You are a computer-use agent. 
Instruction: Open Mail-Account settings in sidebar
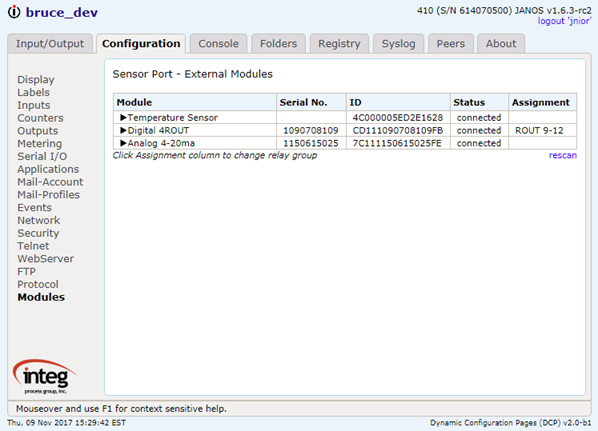pos(50,182)
